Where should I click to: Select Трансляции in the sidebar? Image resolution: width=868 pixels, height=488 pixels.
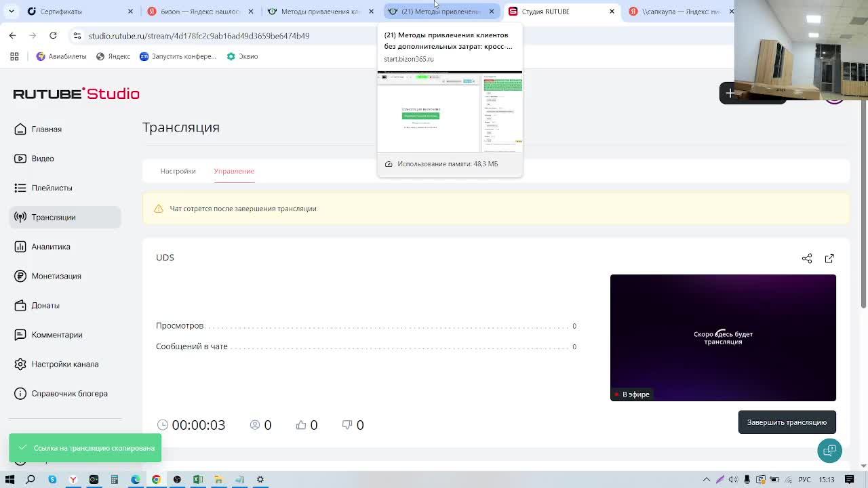65,217
